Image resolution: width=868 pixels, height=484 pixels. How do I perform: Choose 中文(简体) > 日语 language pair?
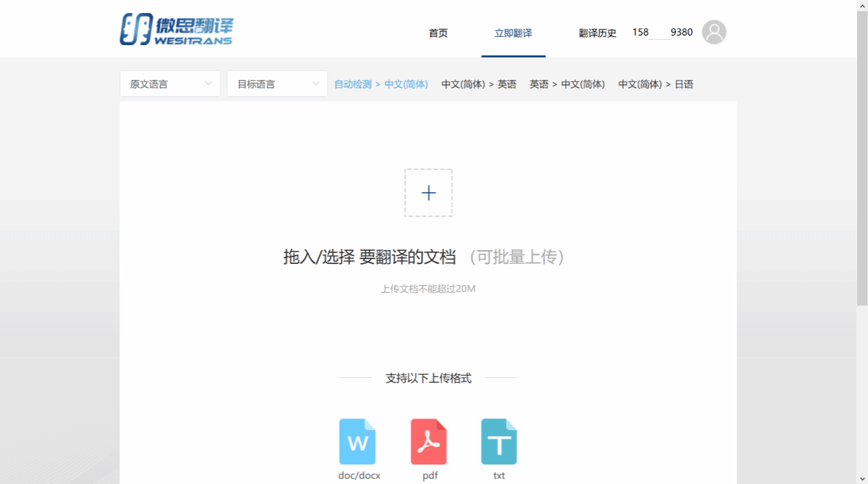[x=655, y=84]
